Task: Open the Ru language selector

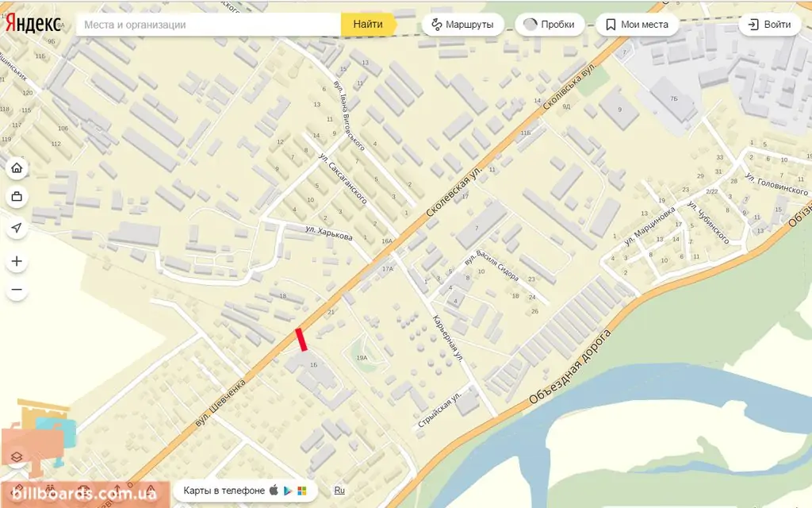Action: point(339,491)
